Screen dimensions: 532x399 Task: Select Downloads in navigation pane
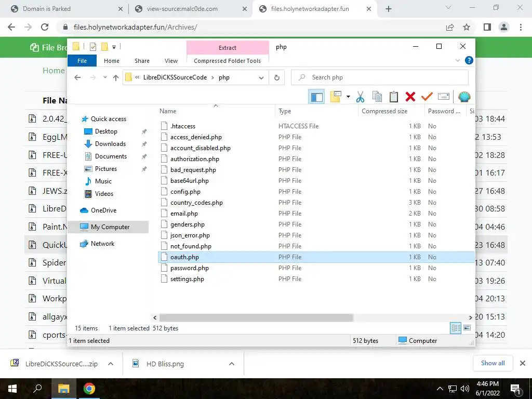pyautogui.click(x=110, y=144)
